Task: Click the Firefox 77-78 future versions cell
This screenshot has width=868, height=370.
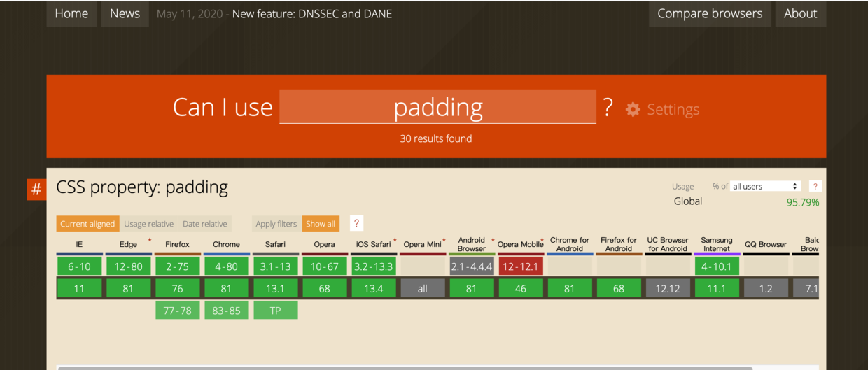Action: (x=177, y=310)
